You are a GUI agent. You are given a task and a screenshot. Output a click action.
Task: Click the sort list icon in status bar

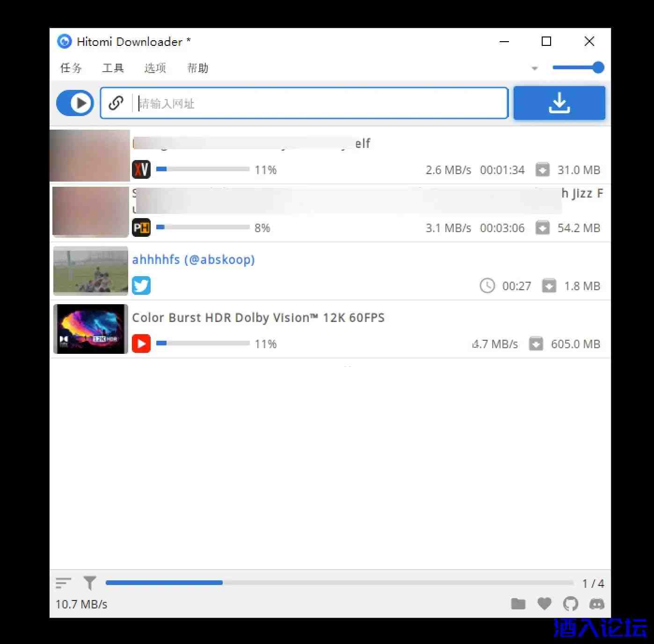(x=63, y=583)
